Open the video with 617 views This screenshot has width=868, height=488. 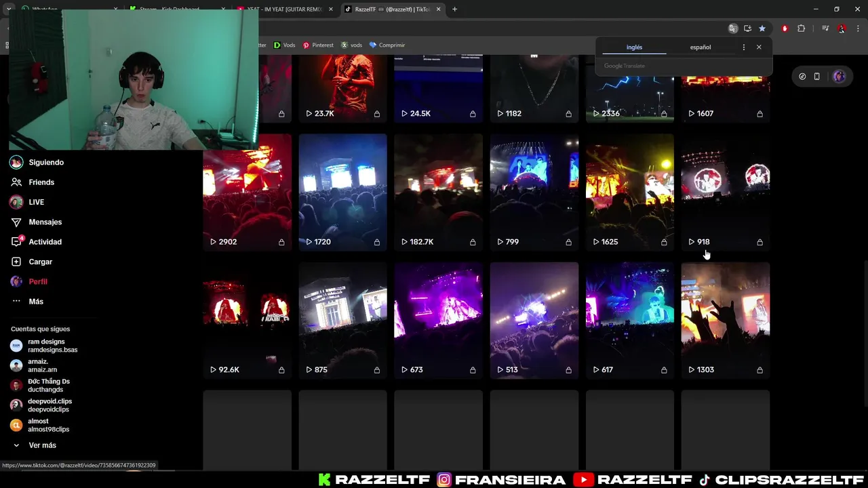pyautogui.click(x=630, y=321)
